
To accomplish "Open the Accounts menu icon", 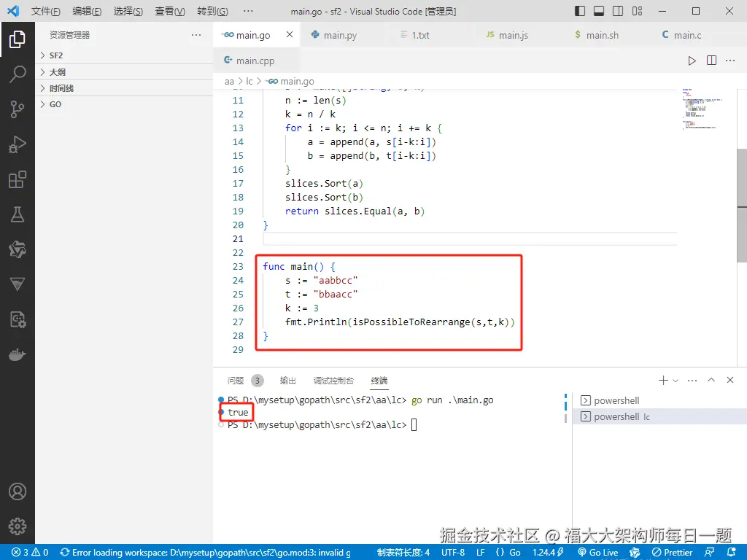I will (18, 491).
